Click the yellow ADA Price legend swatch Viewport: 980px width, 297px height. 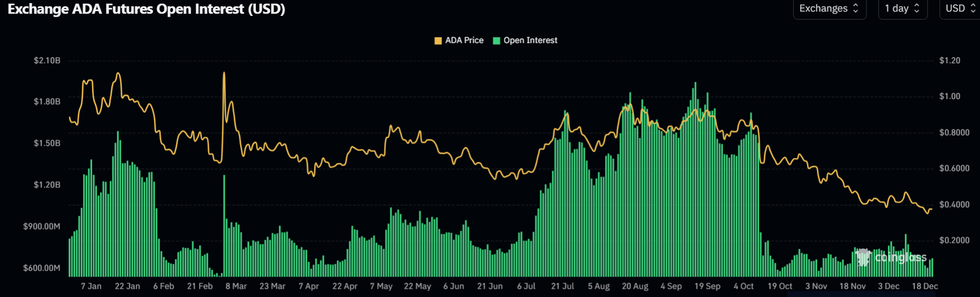[438, 40]
